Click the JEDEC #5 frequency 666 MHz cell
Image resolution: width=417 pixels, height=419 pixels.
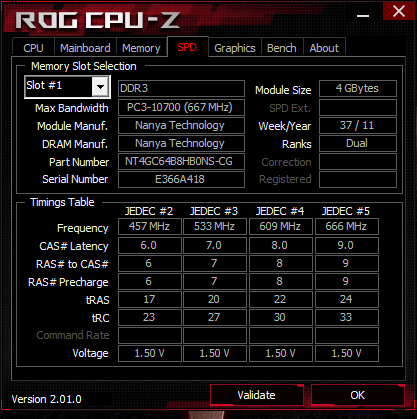click(347, 227)
